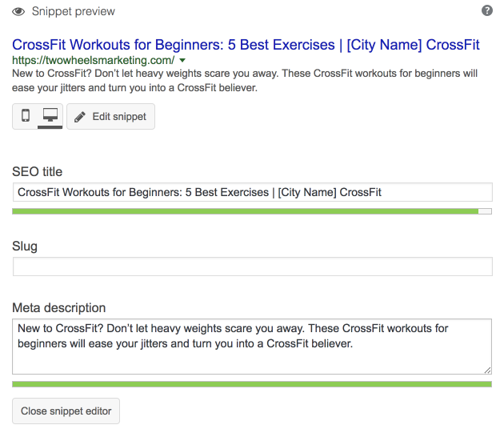Click the twowheelsmarketing.com URL
The image size is (504, 437).
click(x=94, y=60)
